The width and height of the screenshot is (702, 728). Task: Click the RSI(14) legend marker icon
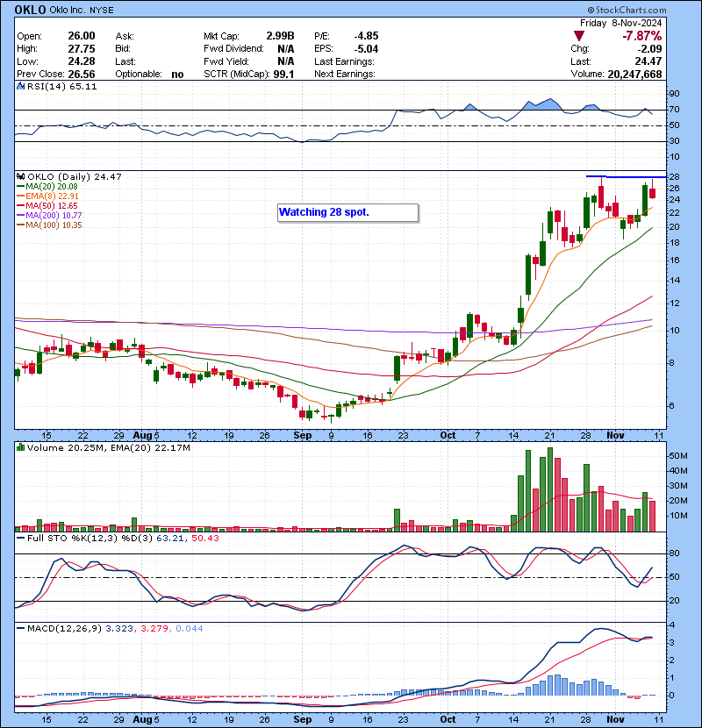(x=19, y=87)
